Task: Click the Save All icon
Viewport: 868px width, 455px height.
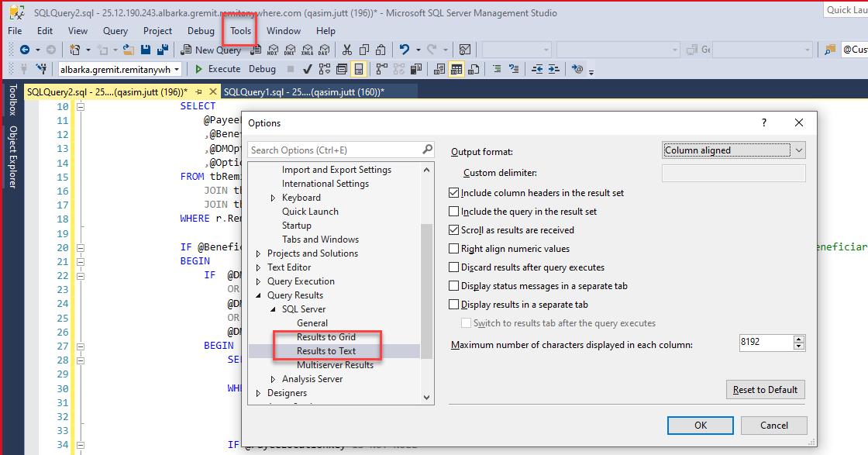Action: tap(163, 50)
